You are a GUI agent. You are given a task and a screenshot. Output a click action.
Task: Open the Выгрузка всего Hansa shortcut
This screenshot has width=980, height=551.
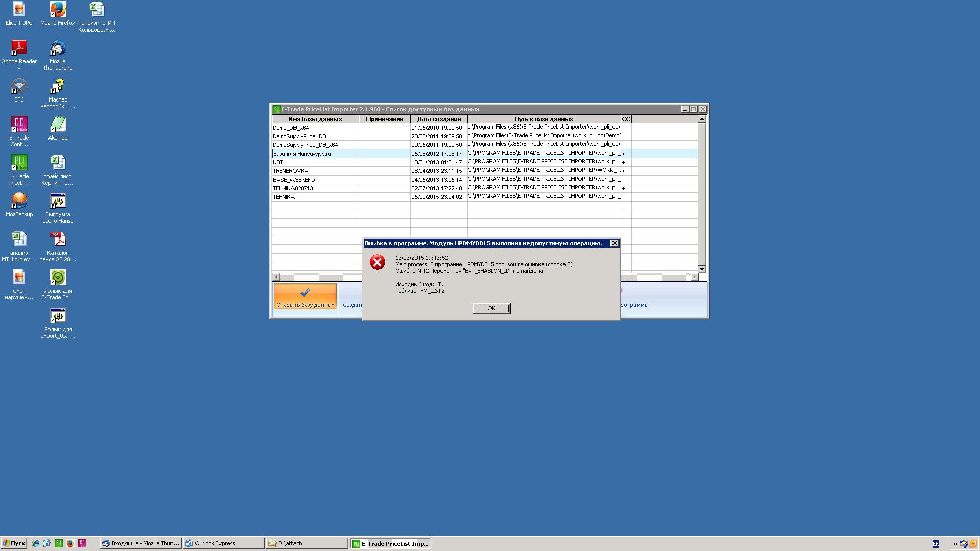58,208
